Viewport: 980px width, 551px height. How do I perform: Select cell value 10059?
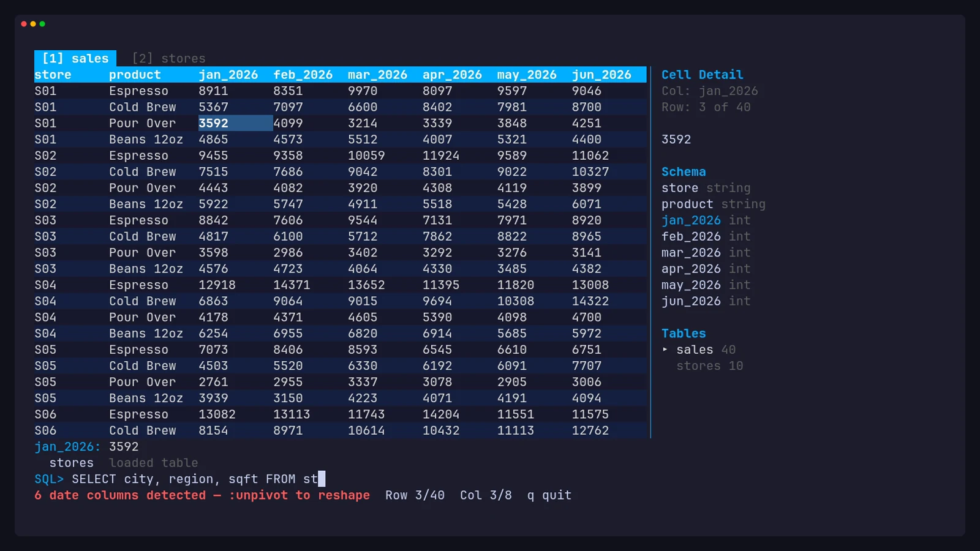pyautogui.click(x=366, y=156)
